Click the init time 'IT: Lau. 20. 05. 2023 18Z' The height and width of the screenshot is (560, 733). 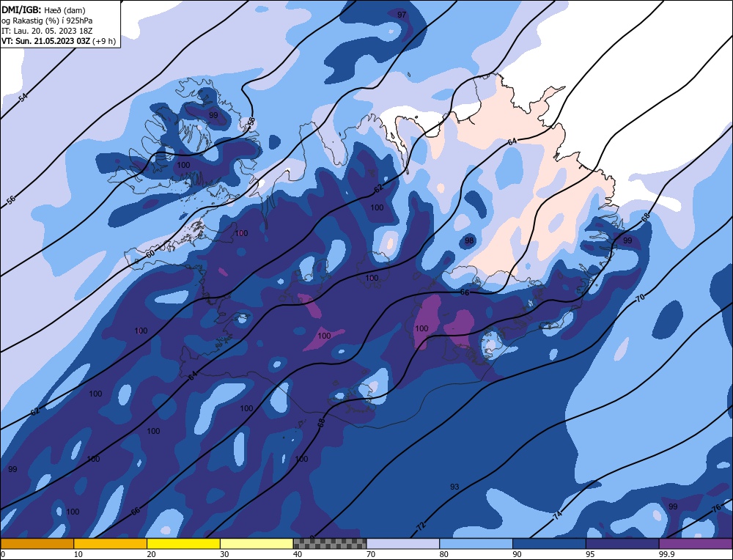pyautogui.click(x=47, y=31)
